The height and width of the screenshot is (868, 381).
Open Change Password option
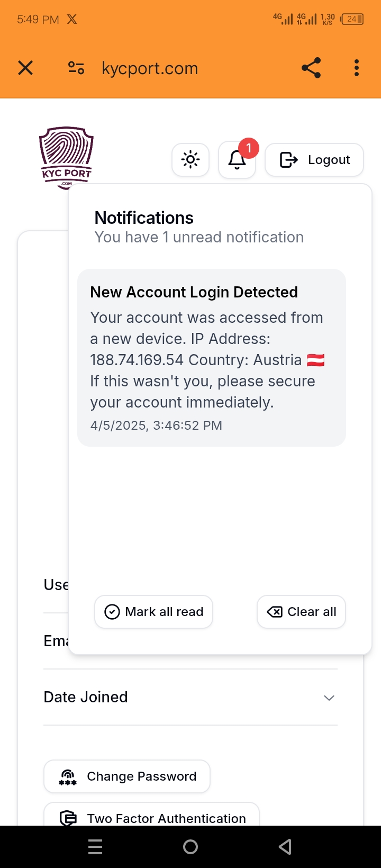click(127, 776)
